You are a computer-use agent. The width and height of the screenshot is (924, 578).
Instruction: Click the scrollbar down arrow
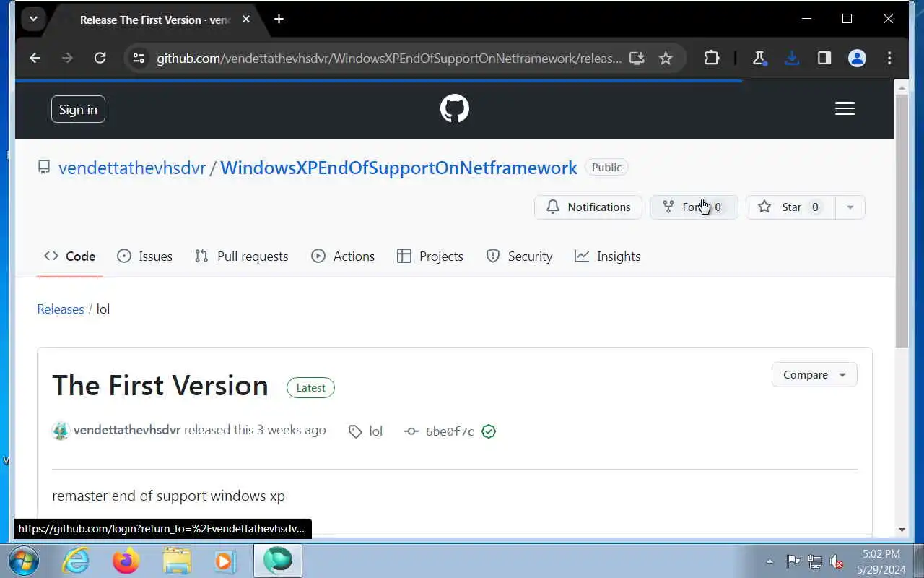click(902, 530)
